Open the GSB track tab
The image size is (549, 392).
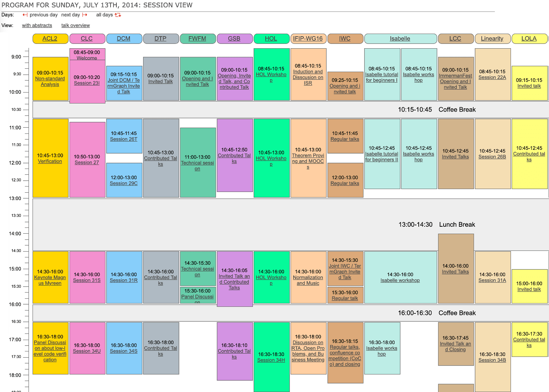(x=234, y=39)
